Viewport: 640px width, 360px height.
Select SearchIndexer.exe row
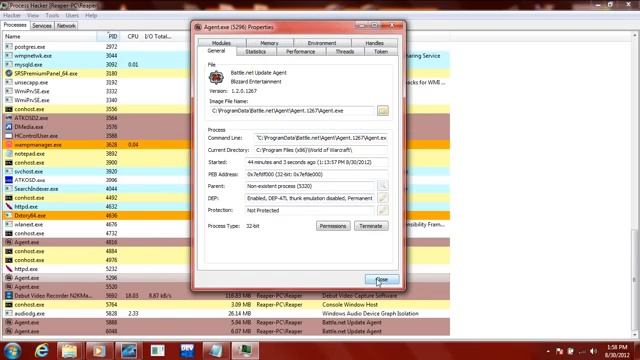tap(226, 189)
